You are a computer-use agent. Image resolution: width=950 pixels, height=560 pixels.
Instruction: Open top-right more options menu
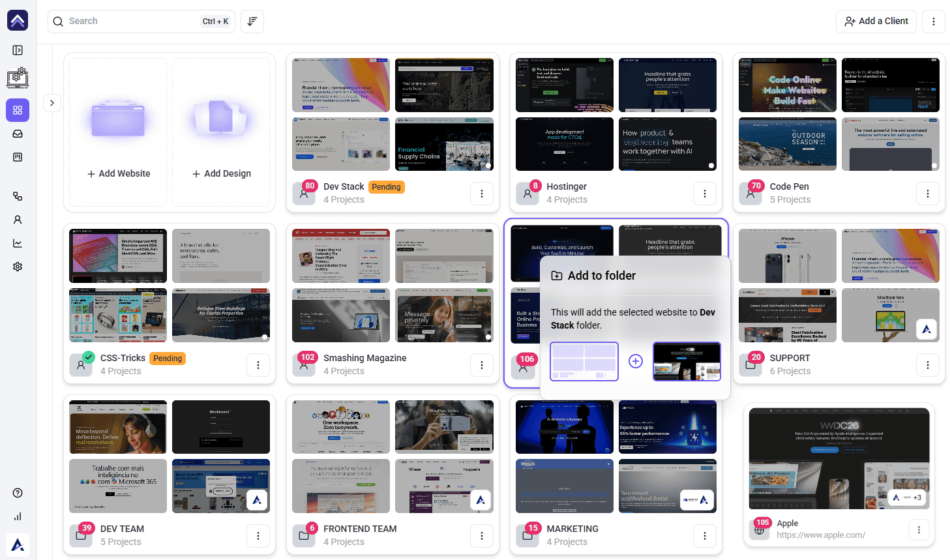click(934, 22)
